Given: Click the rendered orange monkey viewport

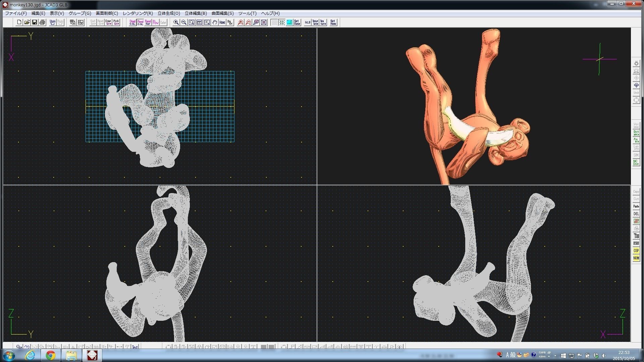Looking at the screenshot, I should pyautogui.click(x=474, y=106).
